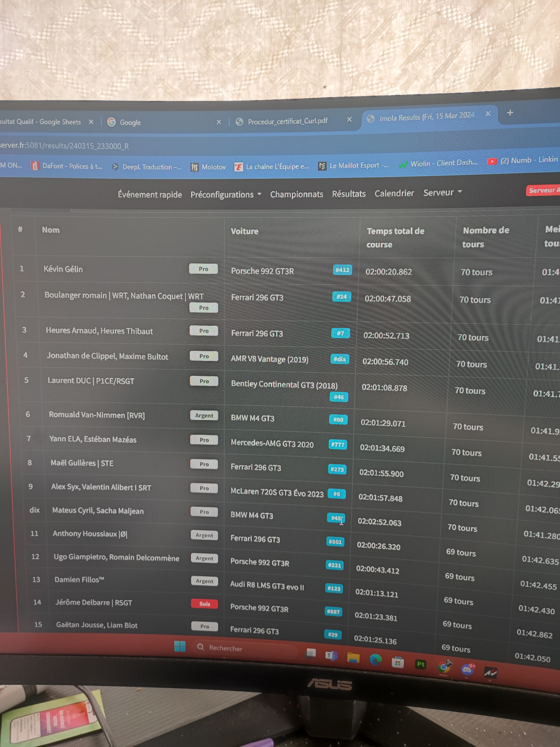Switch to the Procedur_certificat_Curl.pdf tab
560x747 pixels.
point(287,121)
